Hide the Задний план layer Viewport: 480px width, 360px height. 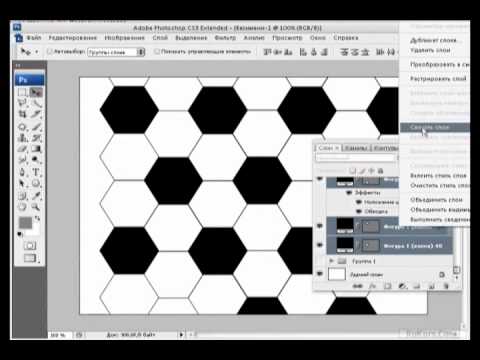320,274
